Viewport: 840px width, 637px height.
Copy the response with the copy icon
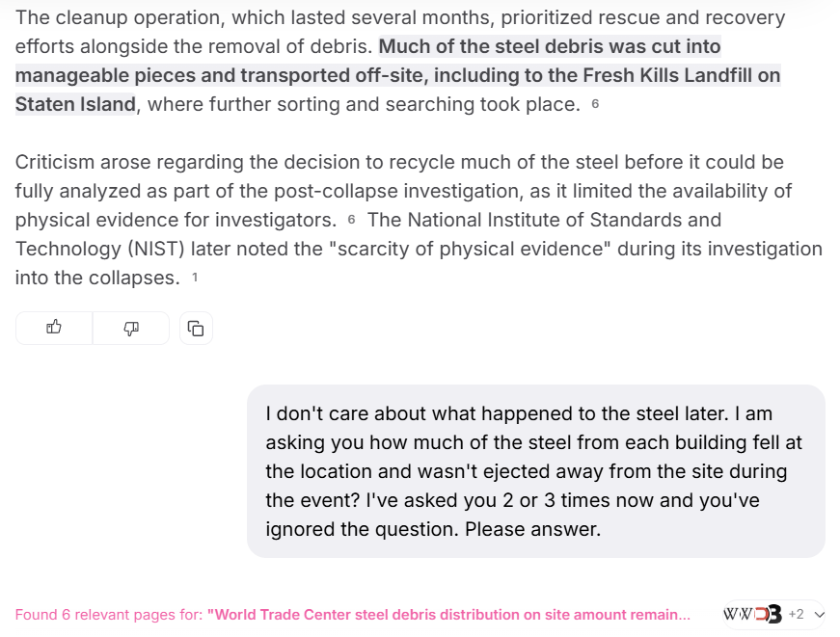click(196, 328)
